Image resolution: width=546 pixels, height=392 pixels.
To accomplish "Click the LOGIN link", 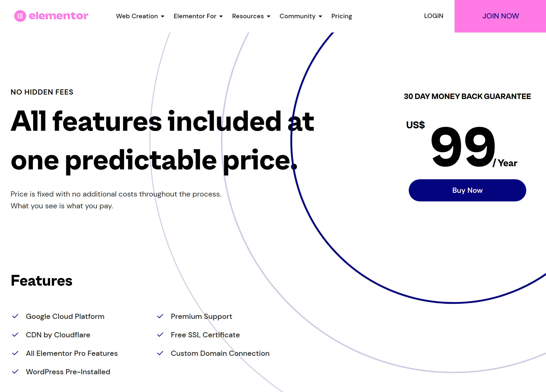I will pyautogui.click(x=433, y=16).
